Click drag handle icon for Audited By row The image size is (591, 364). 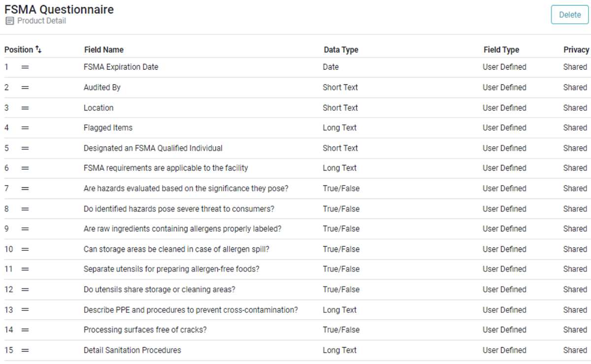click(x=25, y=88)
